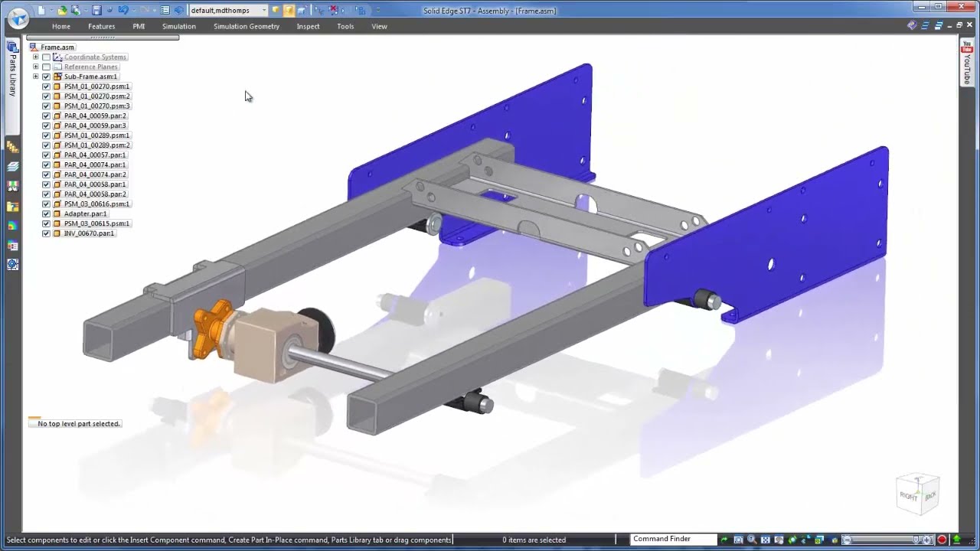This screenshot has width=980, height=551.
Task: Click the Save floppy disk icon
Action: (x=96, y=11)
